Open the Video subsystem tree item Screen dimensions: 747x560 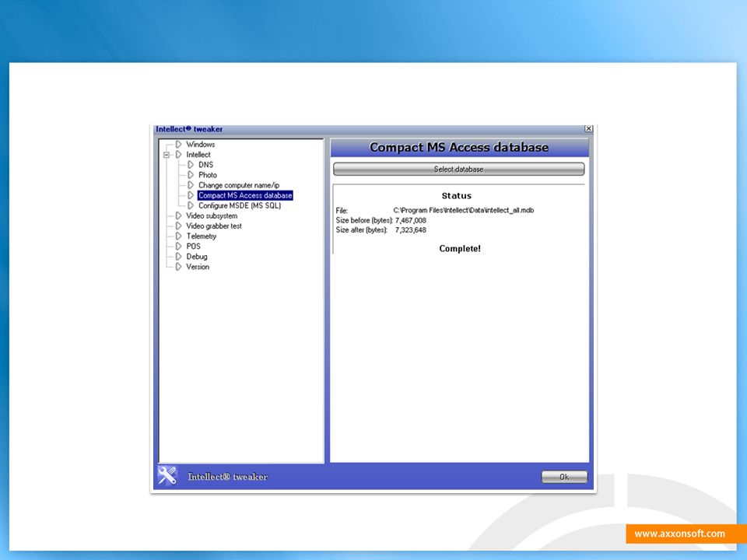pos(212,215)
